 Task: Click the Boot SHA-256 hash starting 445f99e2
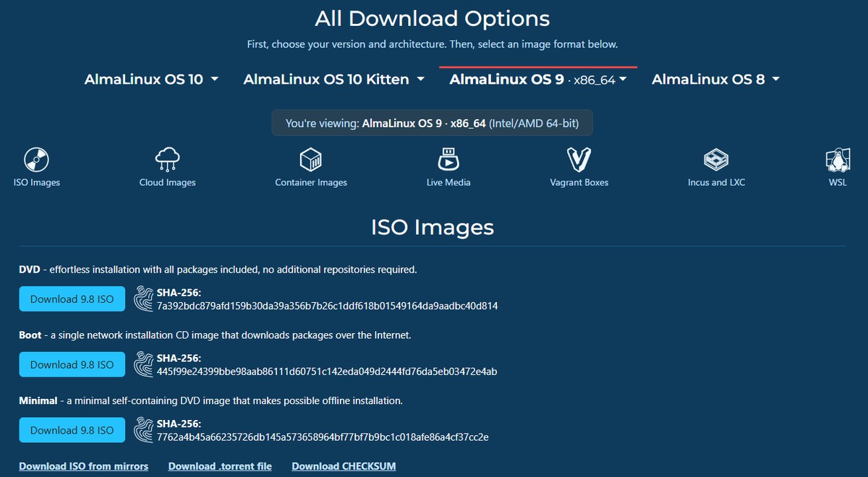pos(327,371)
